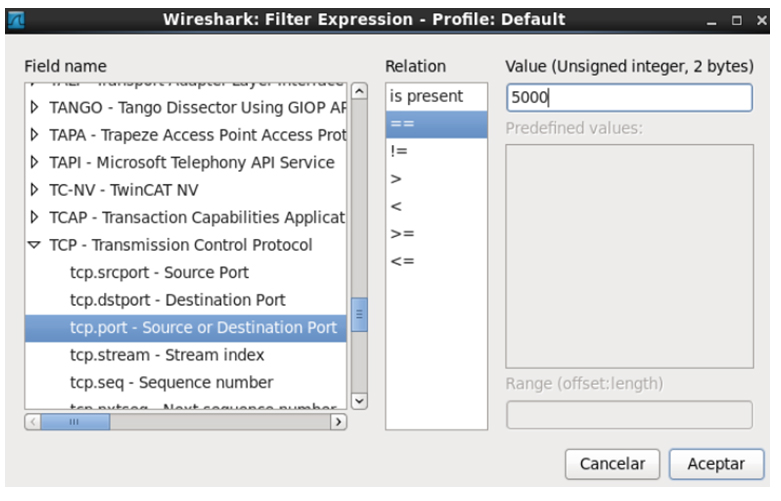Click the field list vertical scrollbar handle
The width and height of the screenshot is (781, 501).
[x=360, y=314]
